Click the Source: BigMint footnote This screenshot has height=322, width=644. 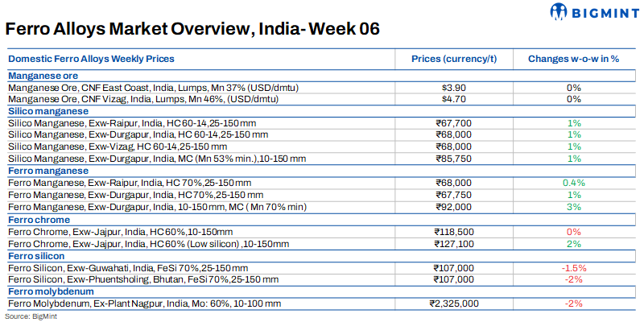coord(27,316)
